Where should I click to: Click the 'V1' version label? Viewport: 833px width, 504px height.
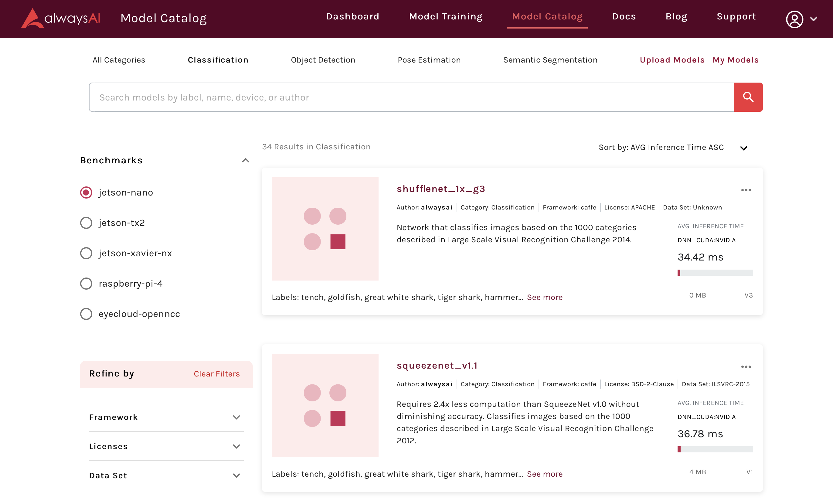pyautogui.click(x=749, y=472)
